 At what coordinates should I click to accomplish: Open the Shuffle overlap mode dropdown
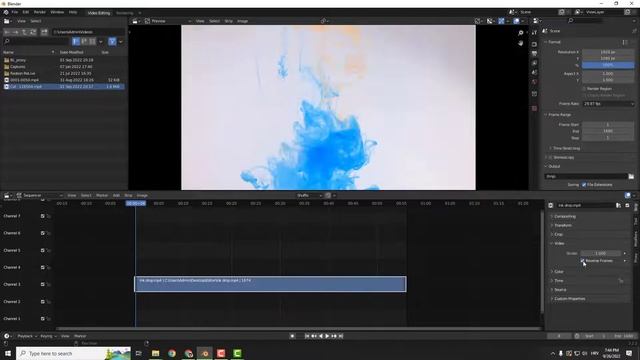(x=309, y=196)
